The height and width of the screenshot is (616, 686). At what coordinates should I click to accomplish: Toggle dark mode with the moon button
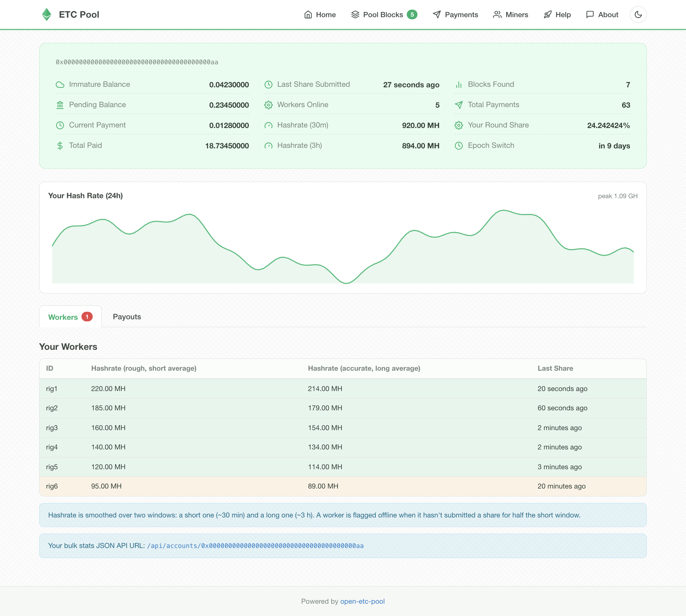click(638, 14)
